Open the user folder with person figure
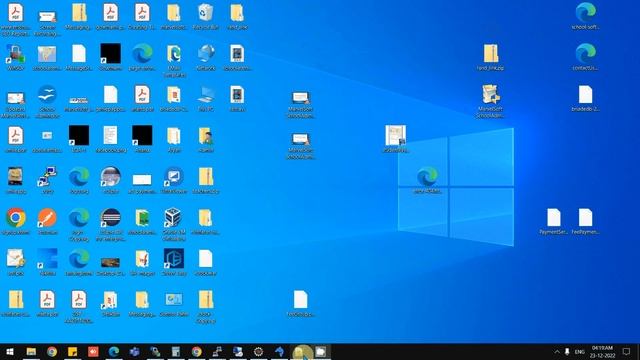 pos(205,136)
